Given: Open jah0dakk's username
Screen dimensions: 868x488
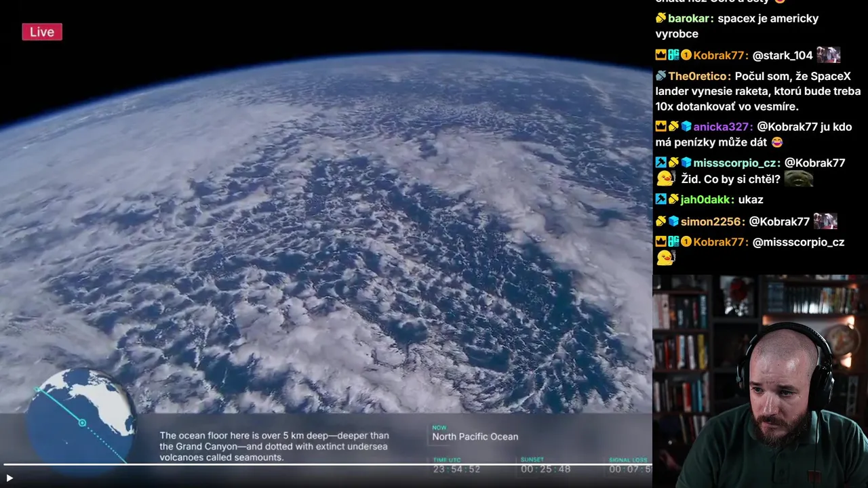Looking at the screenshot, I should (x=706, y=200).
